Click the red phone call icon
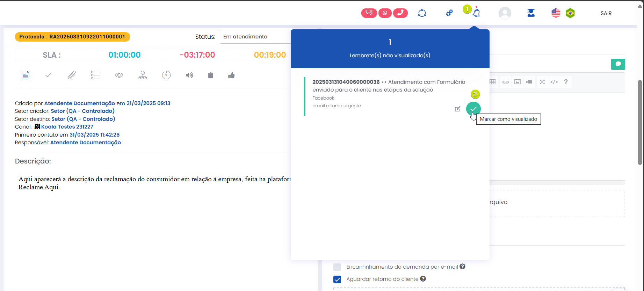The height and width of the screenshot is (291, 644). pyautogui.click(x=400, y=13)
